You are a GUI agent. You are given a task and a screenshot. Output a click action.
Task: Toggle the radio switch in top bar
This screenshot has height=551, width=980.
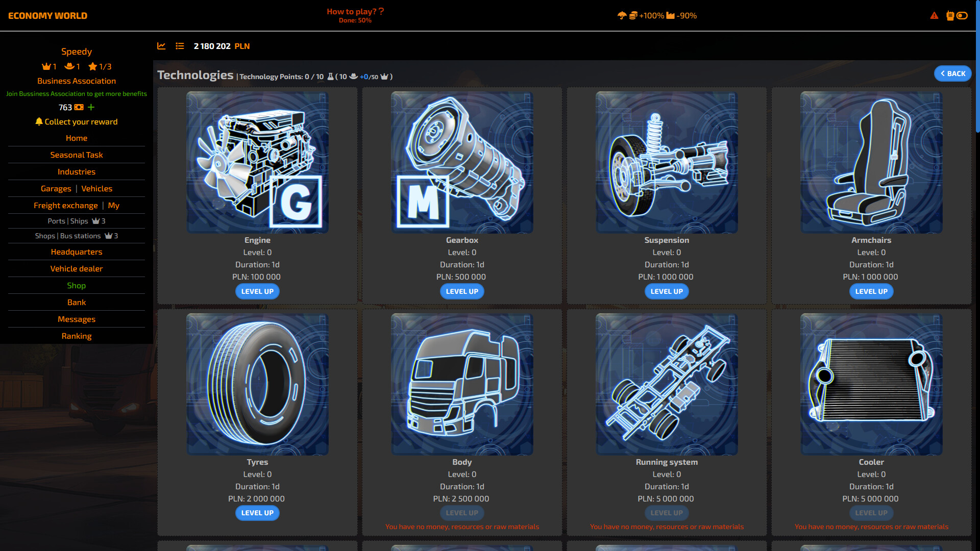[962, 16]
